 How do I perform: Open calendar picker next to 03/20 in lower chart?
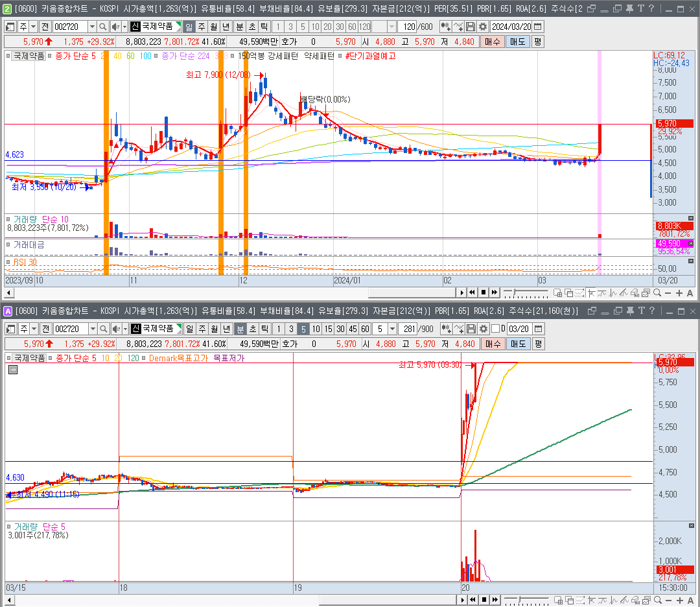[x=539, y=329]
